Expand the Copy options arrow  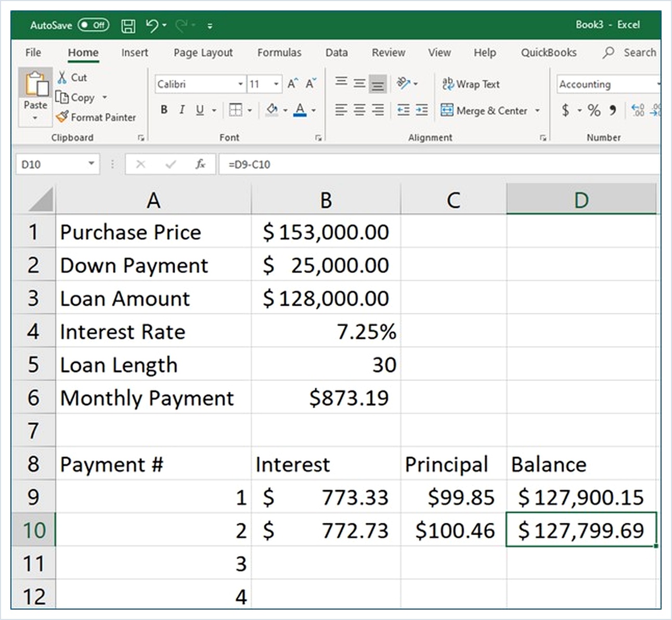[105, 97]
